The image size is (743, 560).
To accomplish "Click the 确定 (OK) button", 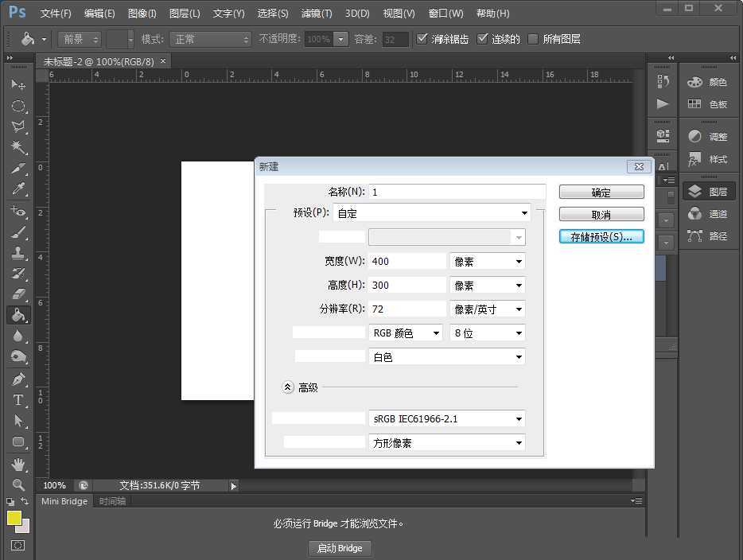I will (x=601, y=191).
